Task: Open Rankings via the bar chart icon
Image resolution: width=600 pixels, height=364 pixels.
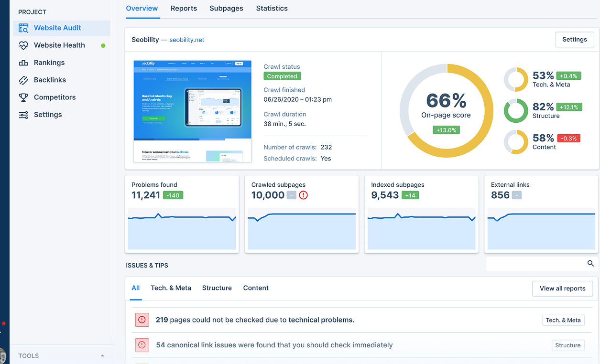Action: coord(23,62)
